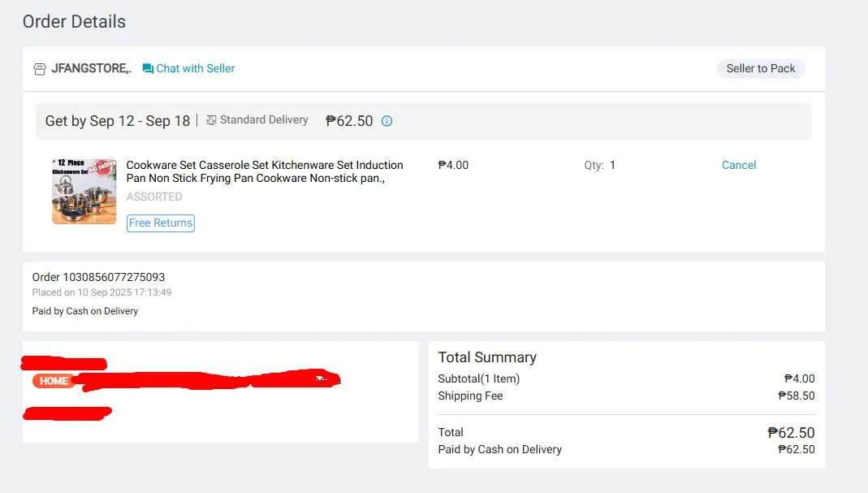Cancel the cookware set order
This screenshot has height=493, width=868.
[x=738, y=165]
